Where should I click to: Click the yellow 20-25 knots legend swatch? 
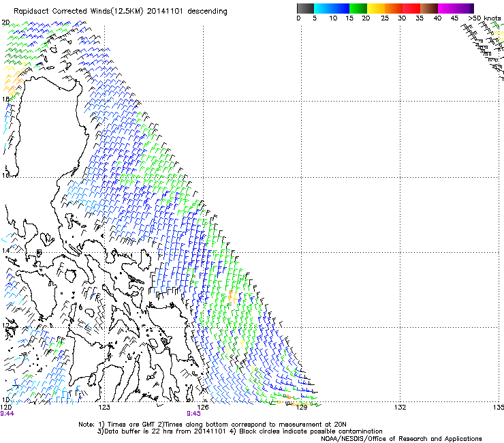(x=376, y=8)
